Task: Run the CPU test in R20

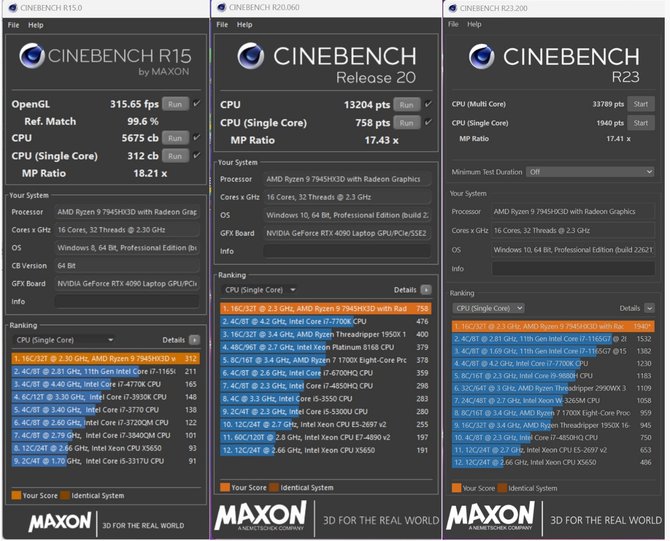Action: (x=407, y=105)
